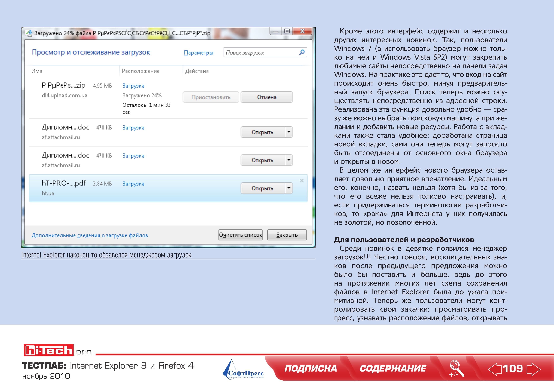554x392 pixels.
Task: Open the hT-PRO pdf file
Action: click(263, 188)
